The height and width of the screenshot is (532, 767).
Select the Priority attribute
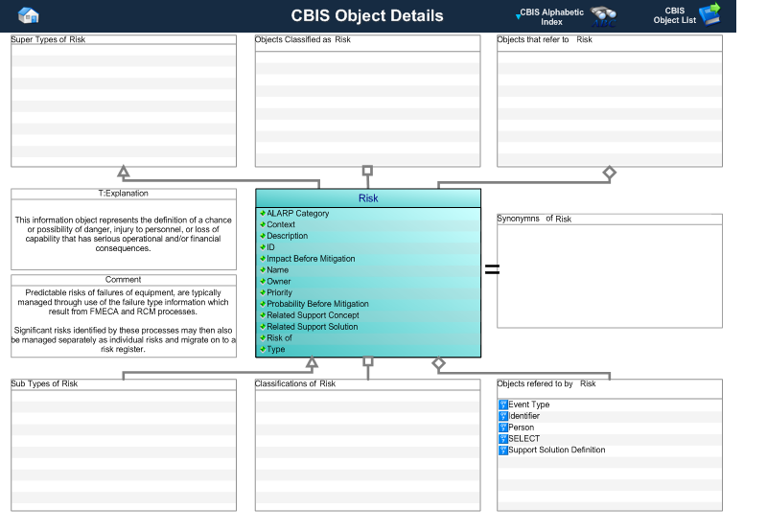(x=279, y=292)
